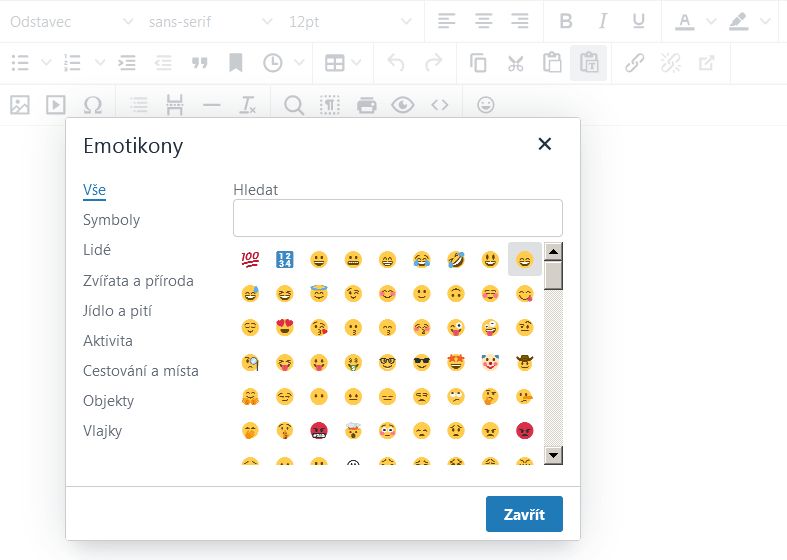Switch to the Vlajky emoji category
The width and height of the screenshot is (787, 560).
coord(103,431)
